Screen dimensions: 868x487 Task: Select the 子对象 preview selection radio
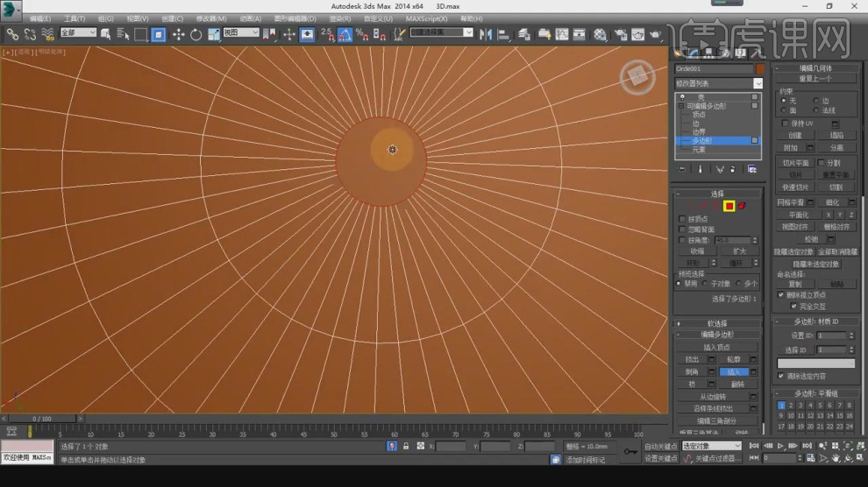pos(705,284)
